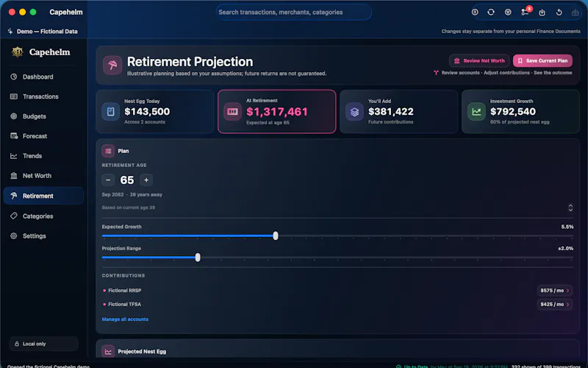Image resolution: width=588 pixels, height=368 pixels.
Task: Click the Investment Growth chart icon
Action: 476,112
